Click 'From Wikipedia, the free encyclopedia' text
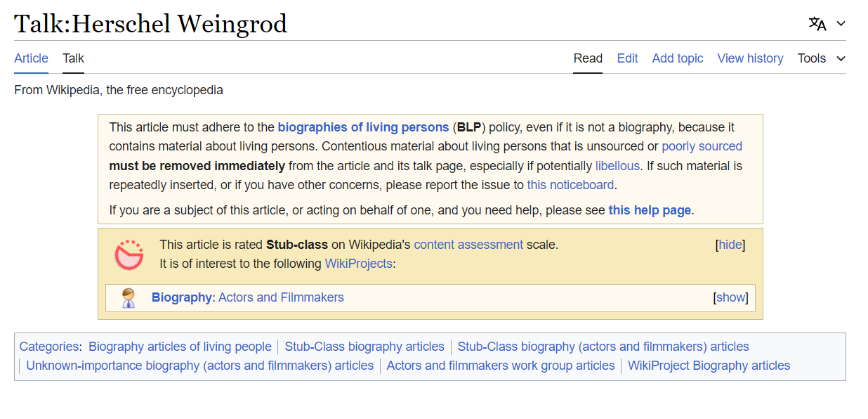The width and height of the screenshot is (868, 419). pos(119,90)
